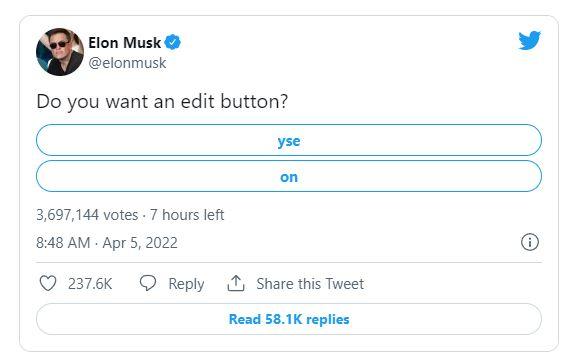Click Share this Tweet text

coord(310,284)
